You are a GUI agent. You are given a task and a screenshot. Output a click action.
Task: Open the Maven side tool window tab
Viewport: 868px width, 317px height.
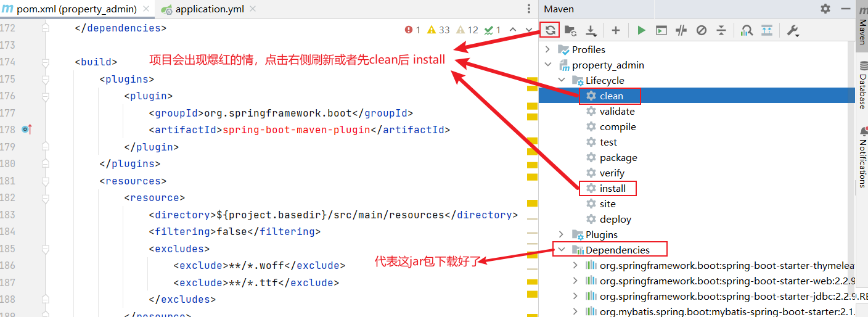coord(862,25)
